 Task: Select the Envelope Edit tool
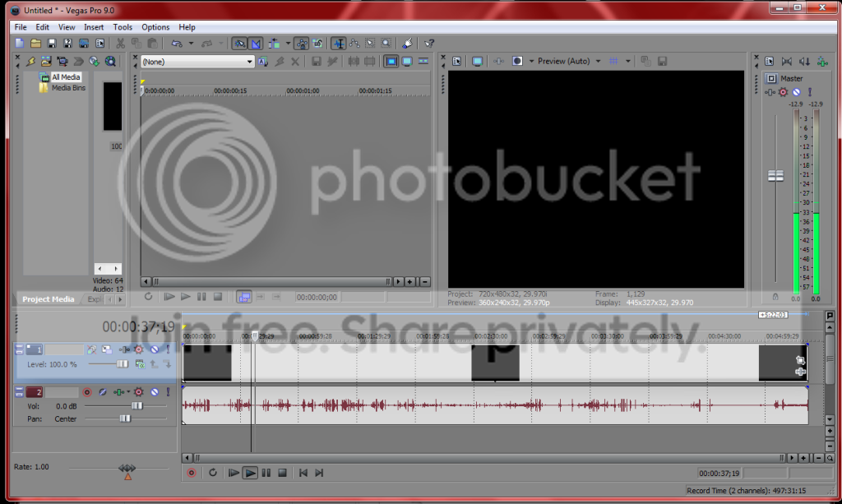click(354, 44)
